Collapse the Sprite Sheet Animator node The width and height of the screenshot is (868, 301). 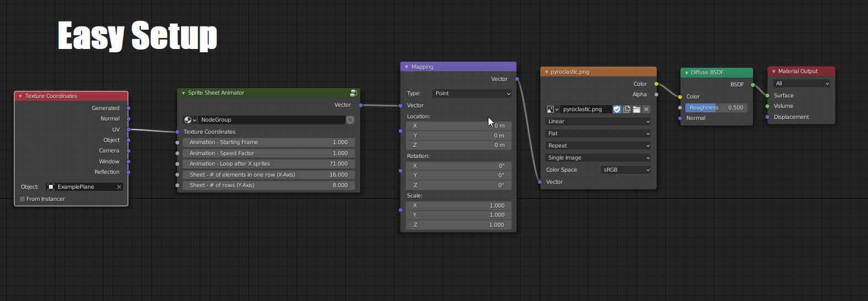(x=183, y=93)
